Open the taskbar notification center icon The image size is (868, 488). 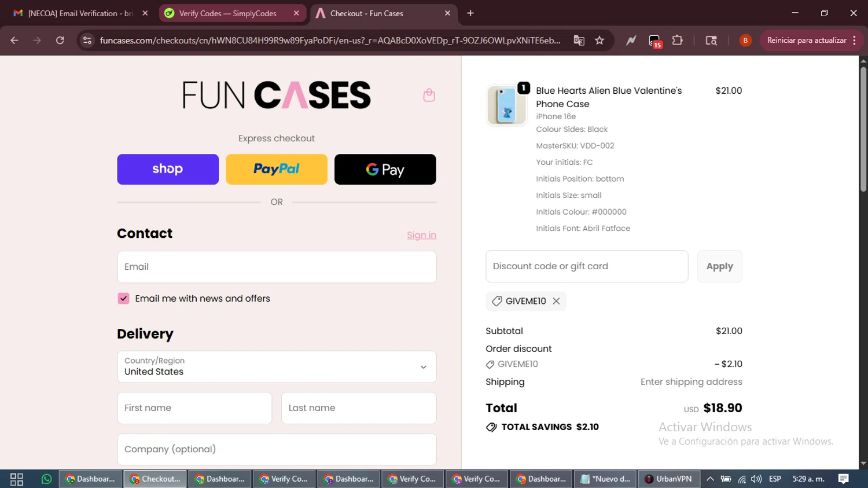(843, 479)
